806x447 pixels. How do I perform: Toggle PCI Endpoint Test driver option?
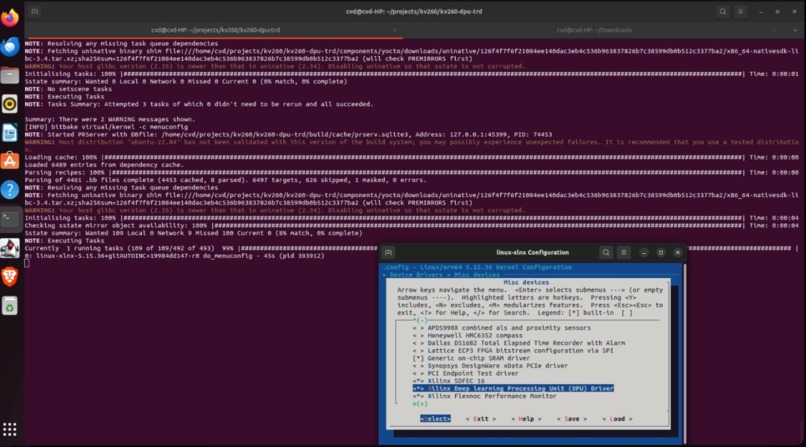(x=465, y=373)
